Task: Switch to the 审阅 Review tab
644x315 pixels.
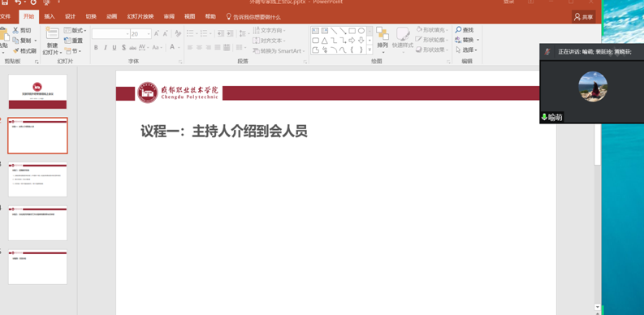Action: (x=169, y=17)
